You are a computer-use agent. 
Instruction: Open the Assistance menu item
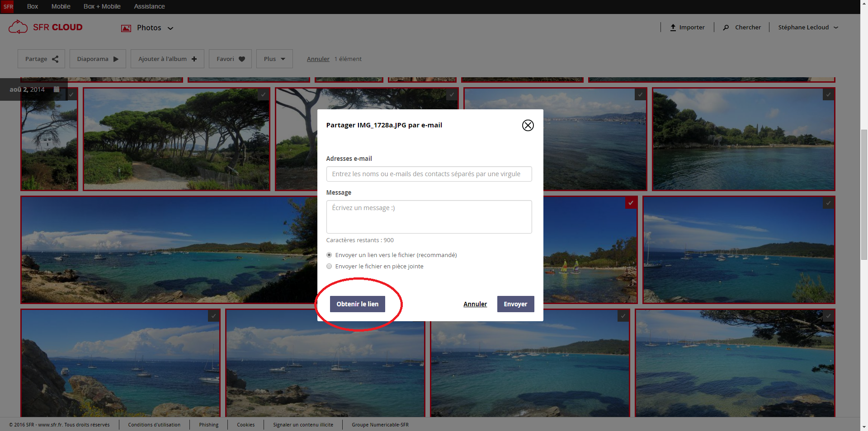(149, 6)
